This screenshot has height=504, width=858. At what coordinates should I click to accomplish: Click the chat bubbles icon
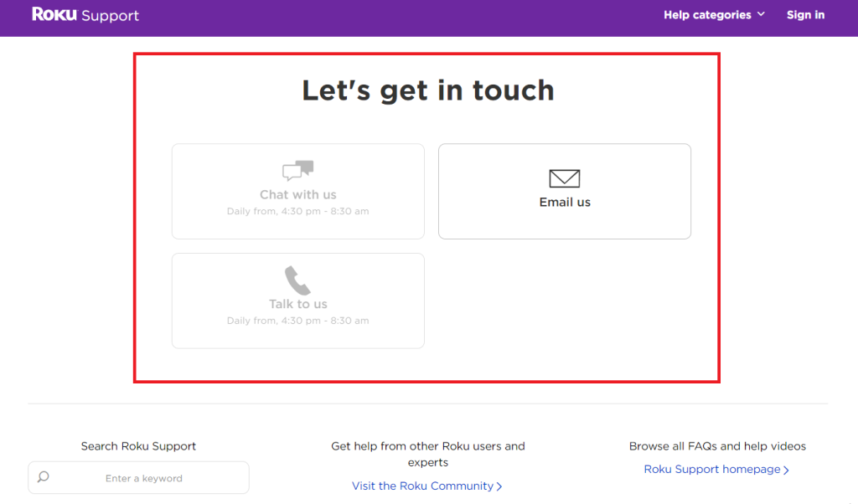[x=297, y=171]
